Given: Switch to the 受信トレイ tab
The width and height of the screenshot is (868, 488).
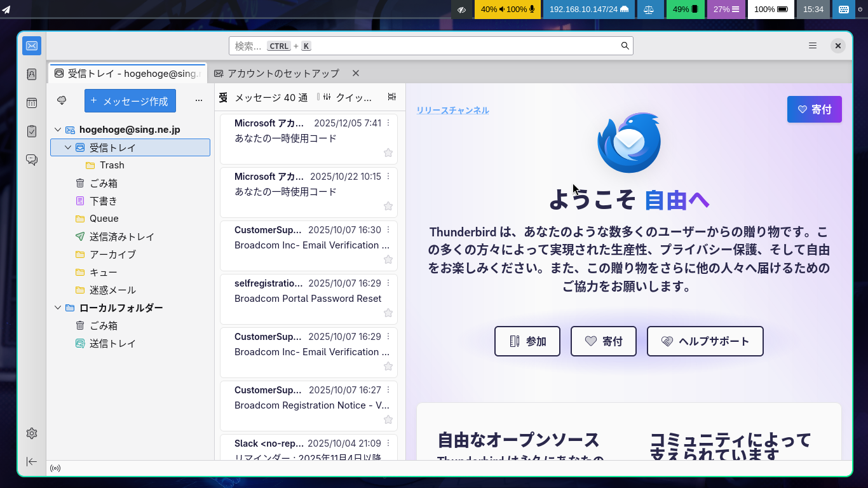Looking at the screenshot, I should click(128, 73).
